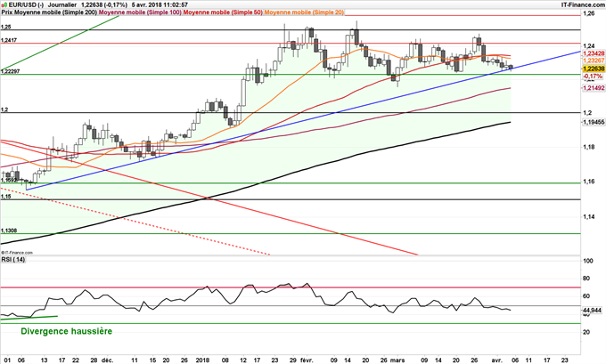Select Moyenne mobile (Simple 100) legend entry
The image size is (606, 364).
(x=140, y=12)
